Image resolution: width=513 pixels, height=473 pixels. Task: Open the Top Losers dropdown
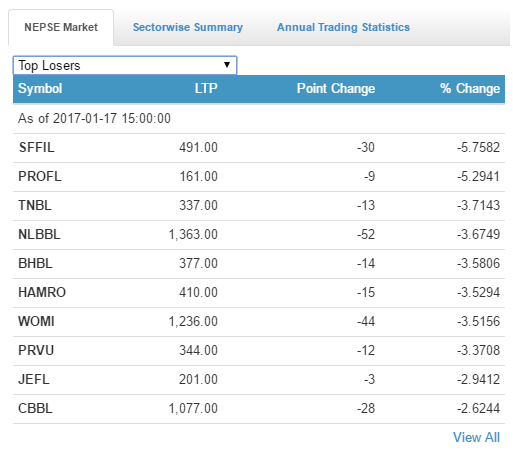125,65
